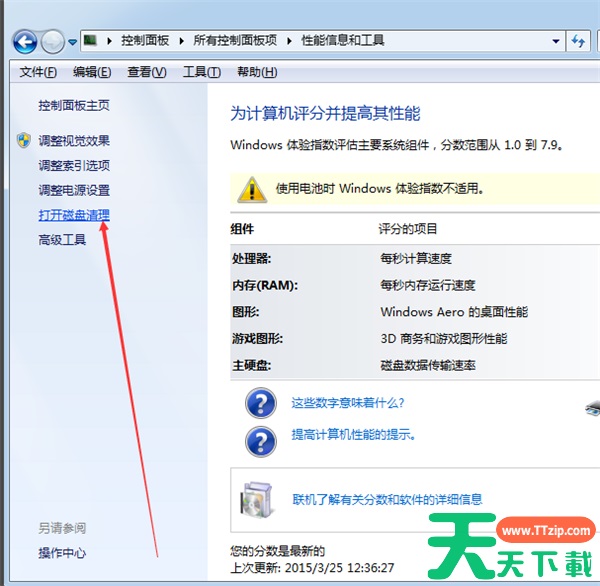
Task: Select the 处理器: row label
Action: tap(251, 259)
